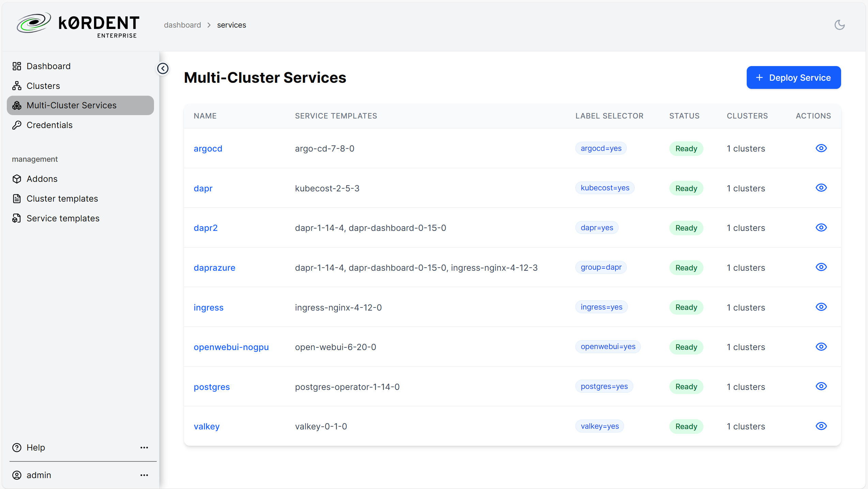This screenshot has width=868, height=489.
Task: Click the argocd=yes label chip
Action: 601,148
